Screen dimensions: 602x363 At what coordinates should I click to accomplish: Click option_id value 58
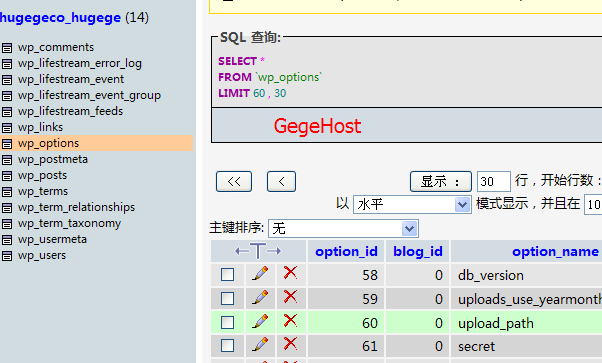[x=370, y=275]
